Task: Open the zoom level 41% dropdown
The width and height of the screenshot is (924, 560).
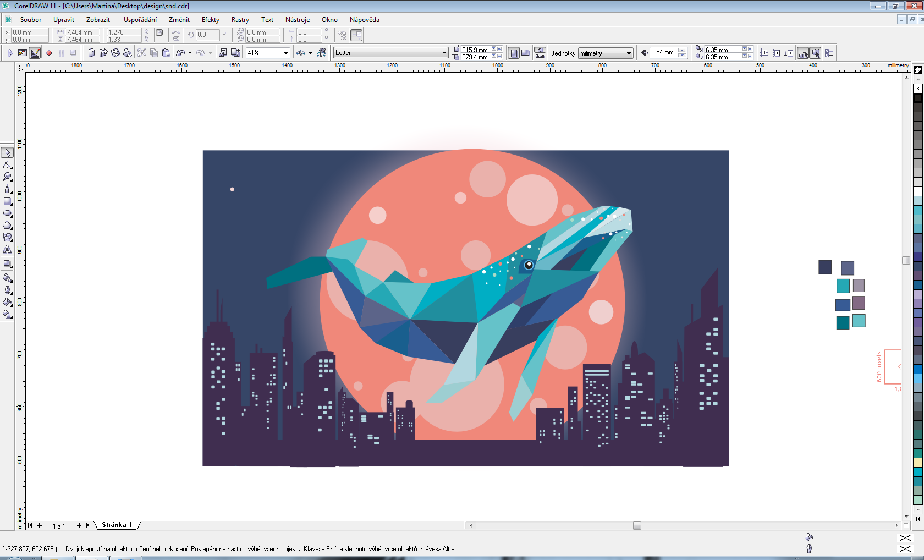Action: coord(285,53)
